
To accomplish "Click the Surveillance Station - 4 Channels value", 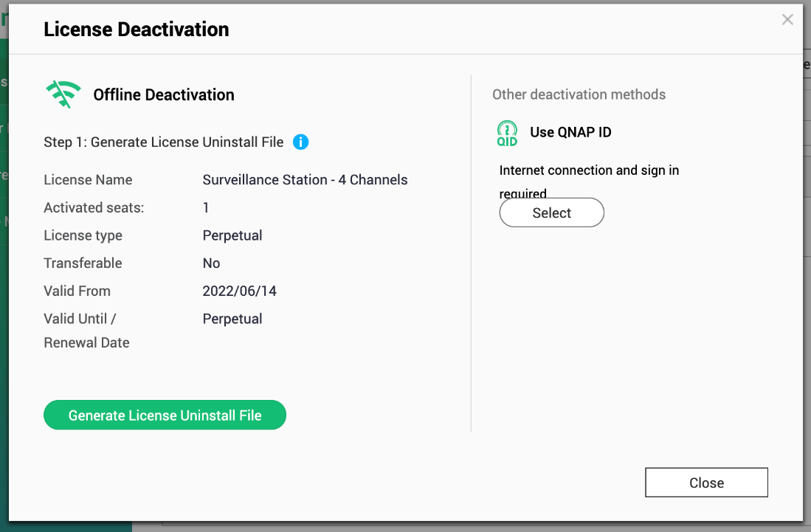I will 305,180.
